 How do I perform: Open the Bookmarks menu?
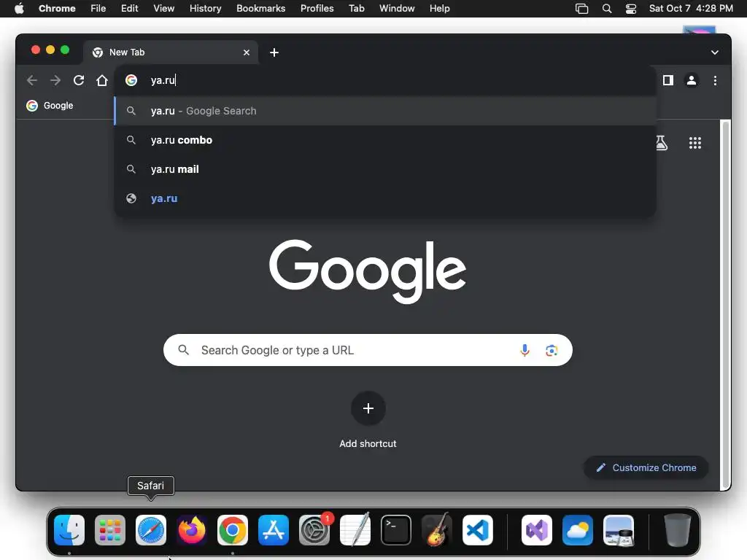(260, 9)
